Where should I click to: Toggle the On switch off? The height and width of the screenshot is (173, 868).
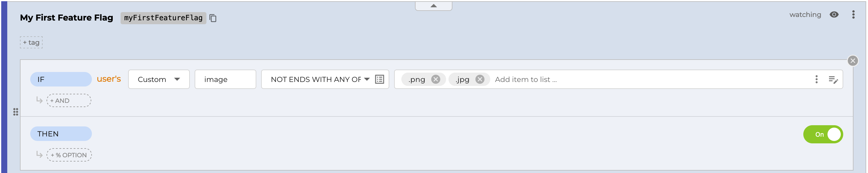coord(823,134)
